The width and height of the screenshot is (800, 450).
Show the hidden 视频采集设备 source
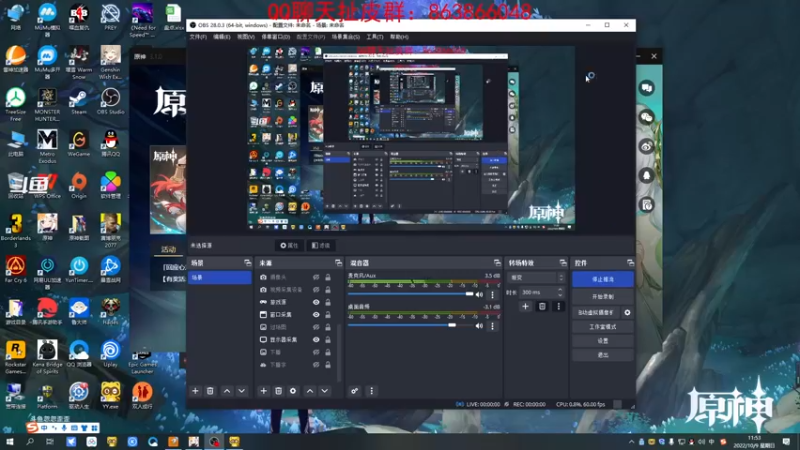(x=316, y=290)
